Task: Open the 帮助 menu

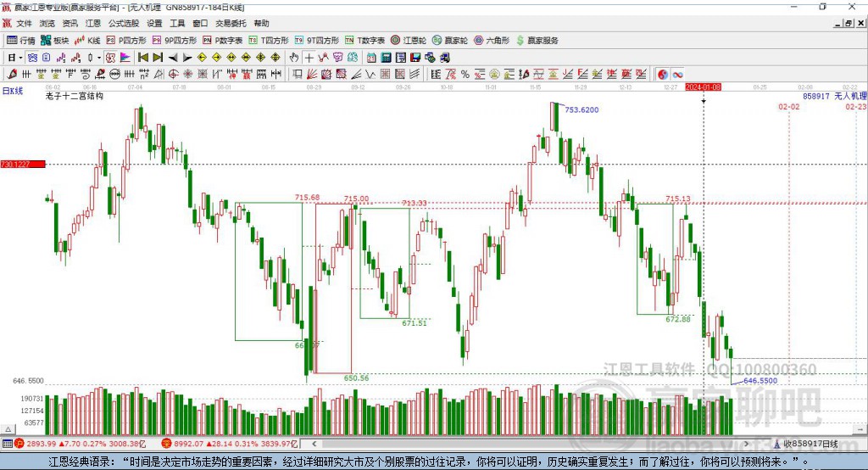Action: pos(261,23)
